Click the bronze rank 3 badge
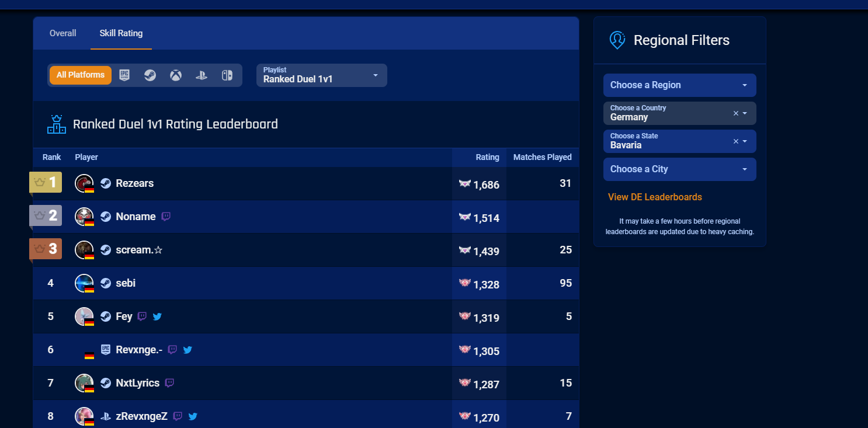868x428 pixels. tap(46, 249)
